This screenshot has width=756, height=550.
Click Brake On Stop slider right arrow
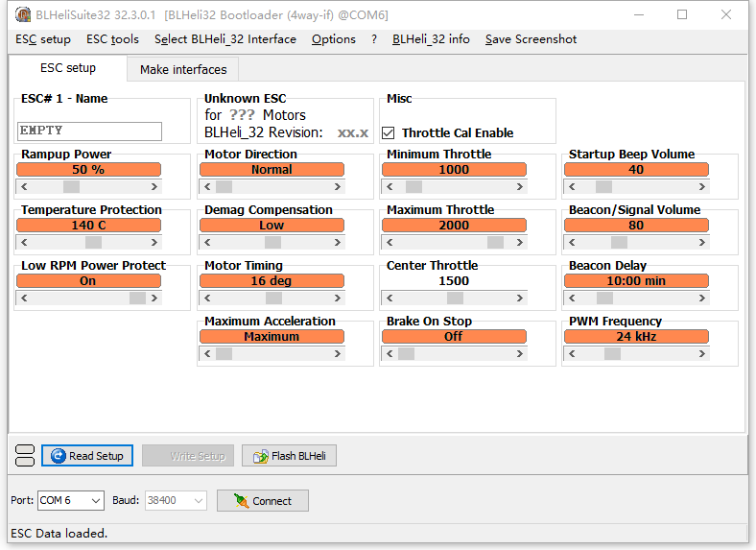point(520,353)
